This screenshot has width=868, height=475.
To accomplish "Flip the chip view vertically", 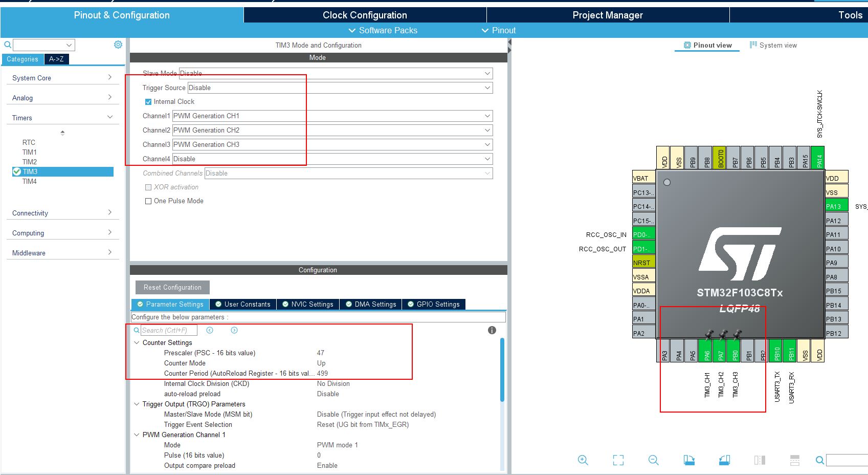I will 795,460.
